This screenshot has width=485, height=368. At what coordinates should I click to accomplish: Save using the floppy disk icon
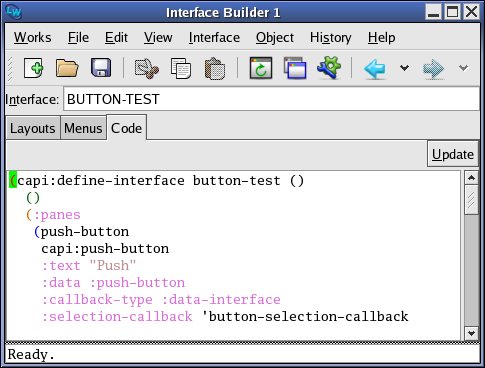[101, 68]
